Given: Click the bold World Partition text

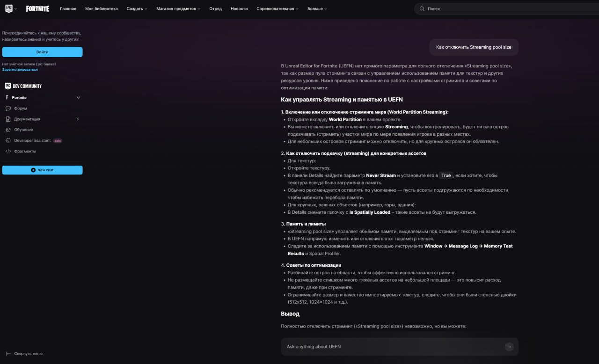Looking at the screenshot, I should [x=345, y=119].
